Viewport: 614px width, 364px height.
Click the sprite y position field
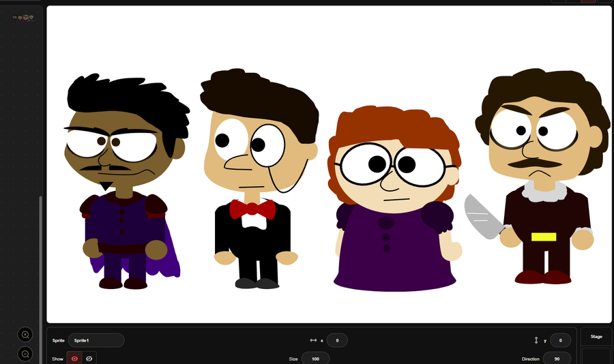click(560, 340)
